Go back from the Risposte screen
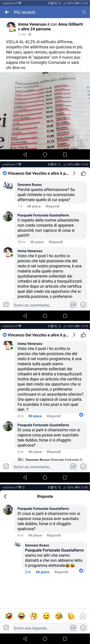The width and height of the screenshot is (90, 644). pos(5,496)
